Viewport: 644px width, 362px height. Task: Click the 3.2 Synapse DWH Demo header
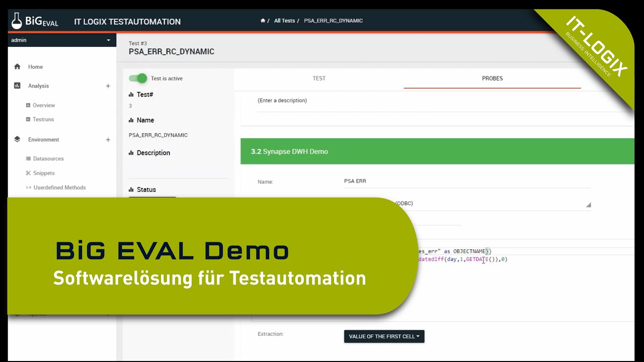pos(437,151)
